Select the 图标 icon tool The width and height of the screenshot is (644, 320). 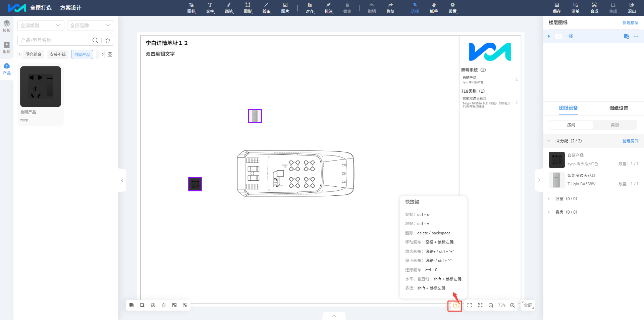point(192,8)
